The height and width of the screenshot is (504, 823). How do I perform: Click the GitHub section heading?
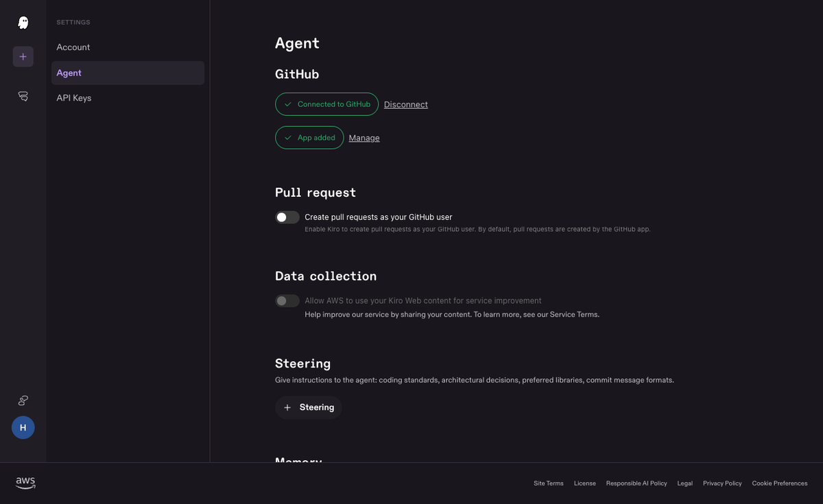(x=297, y=74)
